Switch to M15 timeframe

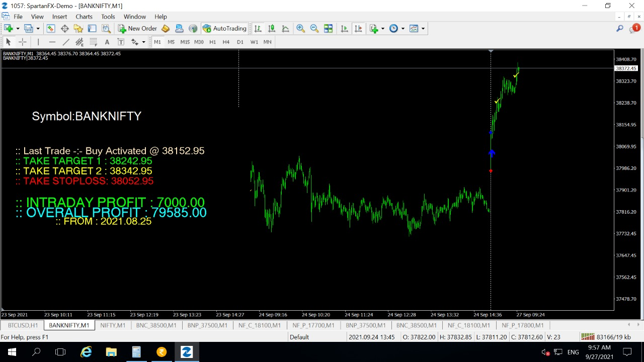(185, 42)
